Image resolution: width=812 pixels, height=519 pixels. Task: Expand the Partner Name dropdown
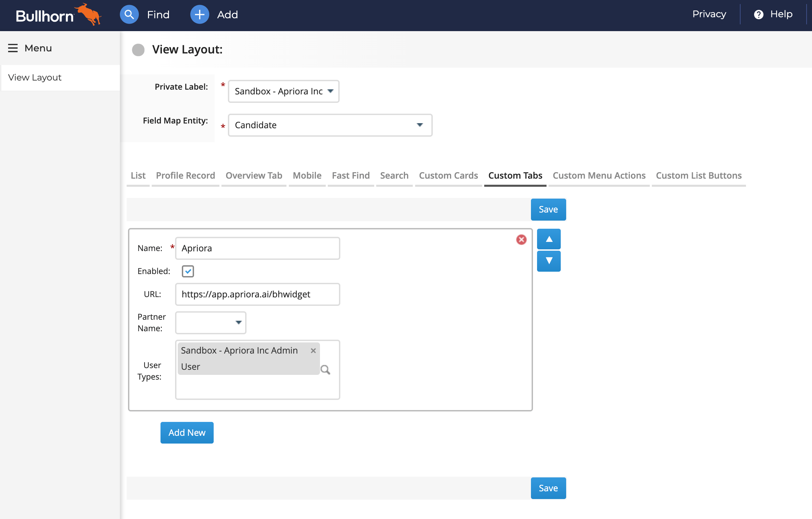[x=211, y=323]
